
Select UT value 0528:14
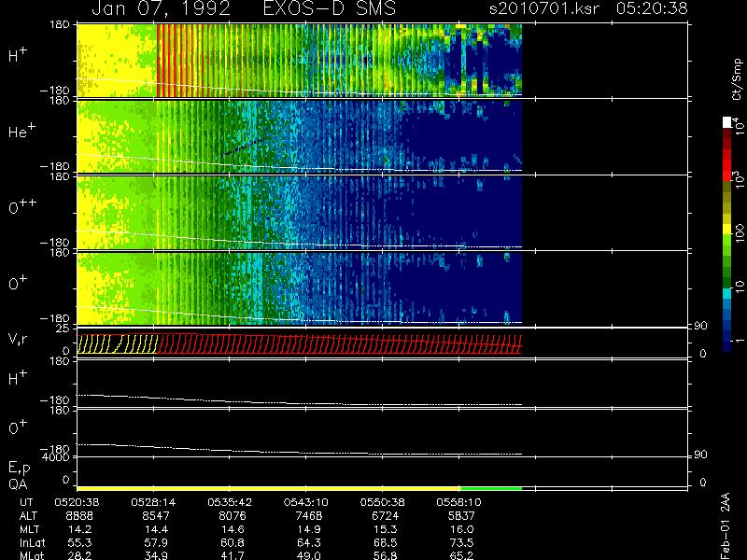pyautogui.click(x=153, y=502)
